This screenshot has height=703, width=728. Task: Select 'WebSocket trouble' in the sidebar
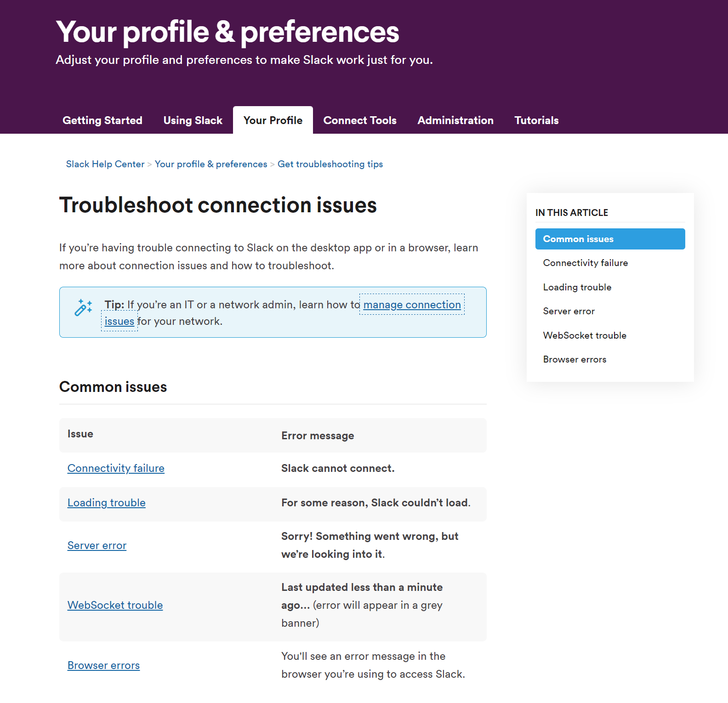pos(584,335)
